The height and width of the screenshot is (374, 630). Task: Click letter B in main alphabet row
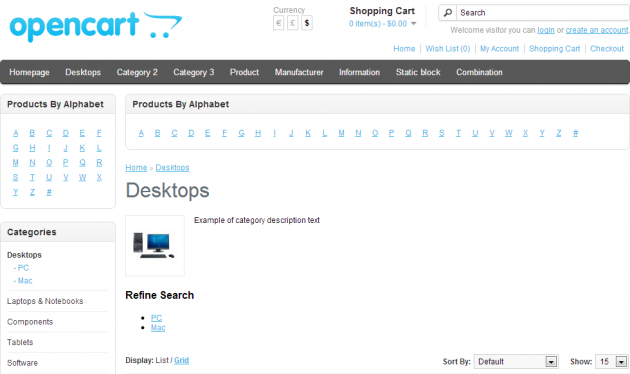(158, 133)
